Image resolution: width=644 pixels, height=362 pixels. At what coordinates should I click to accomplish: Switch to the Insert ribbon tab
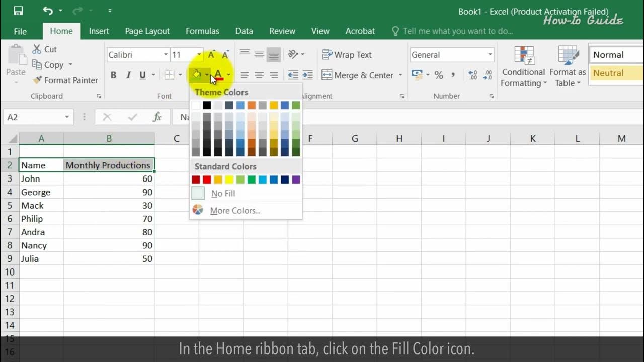pos(99,31)
